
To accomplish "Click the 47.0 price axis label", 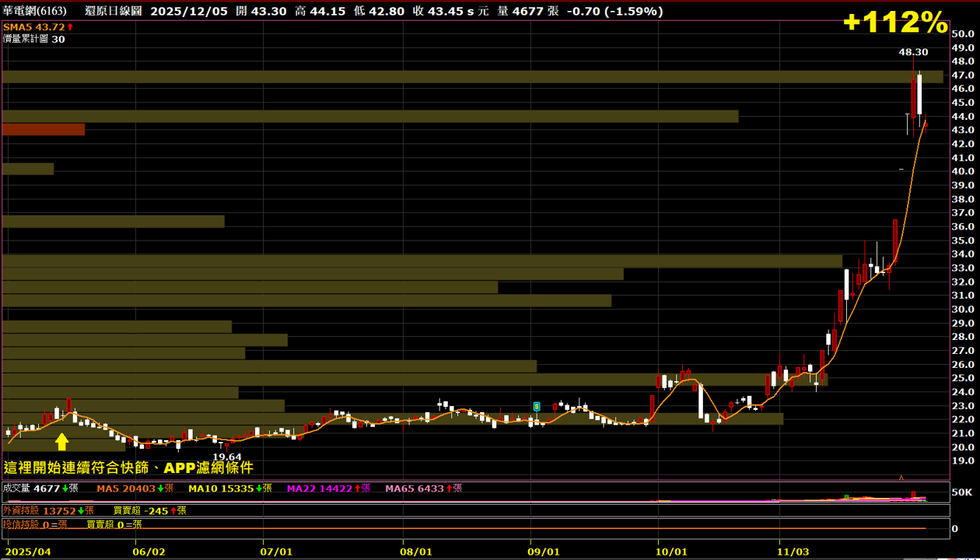I will point(963,75).
